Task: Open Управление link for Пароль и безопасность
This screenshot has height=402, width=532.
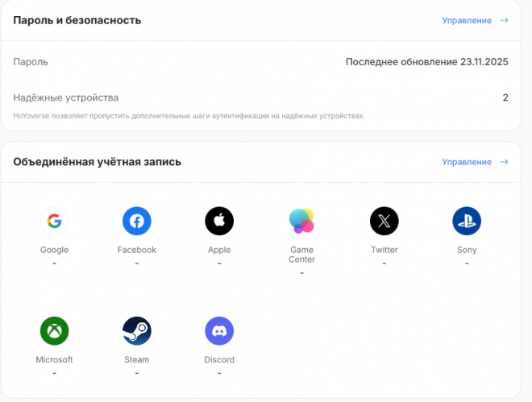Action: [x=467, y=20]
